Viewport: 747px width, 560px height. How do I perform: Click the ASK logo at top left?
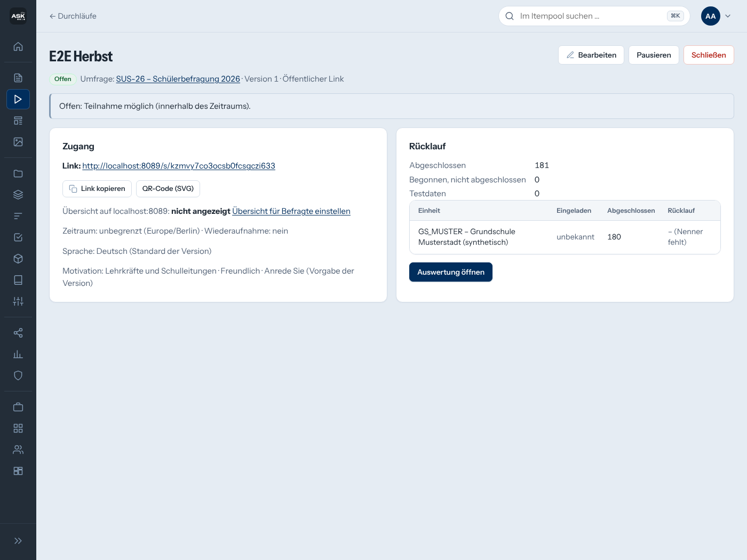pyautogui.click(x=18, y=16)
